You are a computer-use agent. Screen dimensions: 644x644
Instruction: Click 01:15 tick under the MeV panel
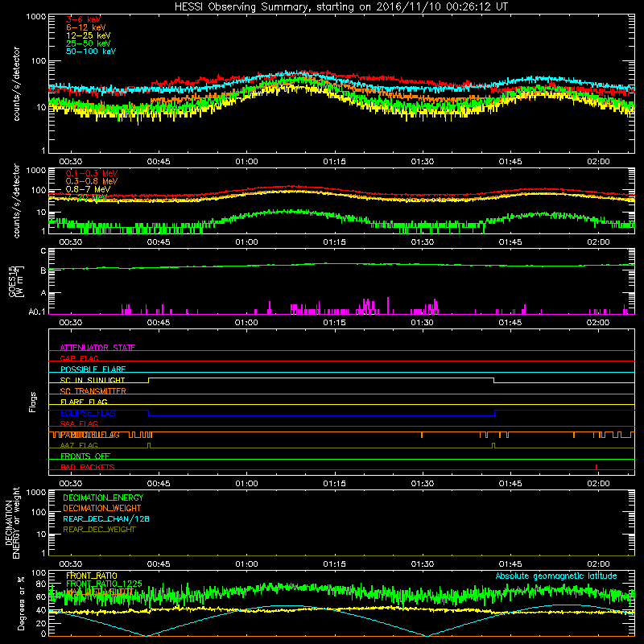(x=334, y=242)
